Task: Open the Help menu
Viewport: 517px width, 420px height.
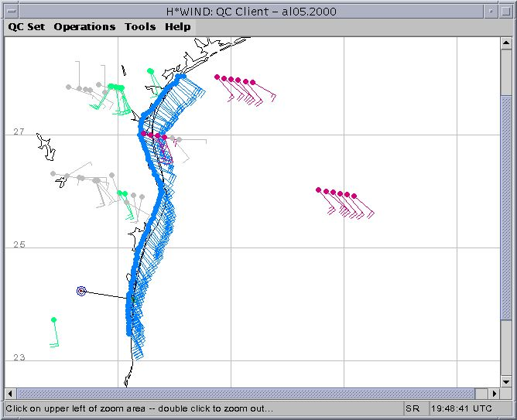Action: [177, 26]
